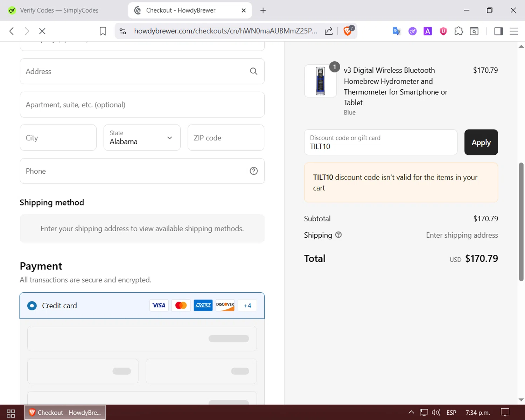Focus the Apartment, suite input field
The width and height of the screenshot is (525, 420).
[142, 105]
